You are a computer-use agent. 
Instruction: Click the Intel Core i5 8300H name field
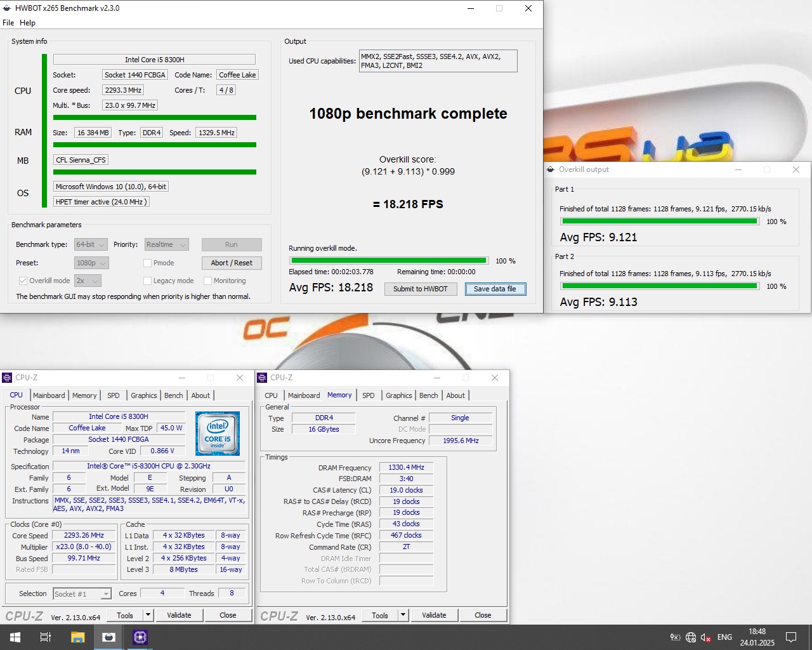click(154, 60)
